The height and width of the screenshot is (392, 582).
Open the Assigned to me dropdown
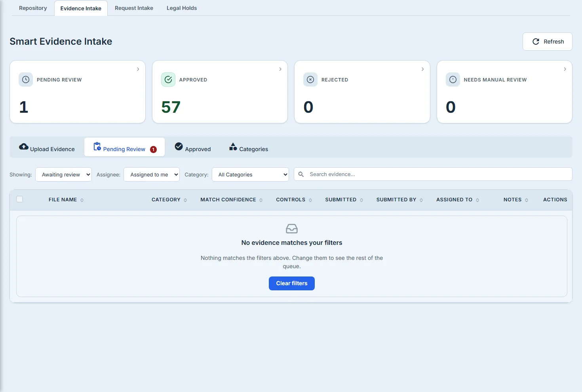point(152,174)
